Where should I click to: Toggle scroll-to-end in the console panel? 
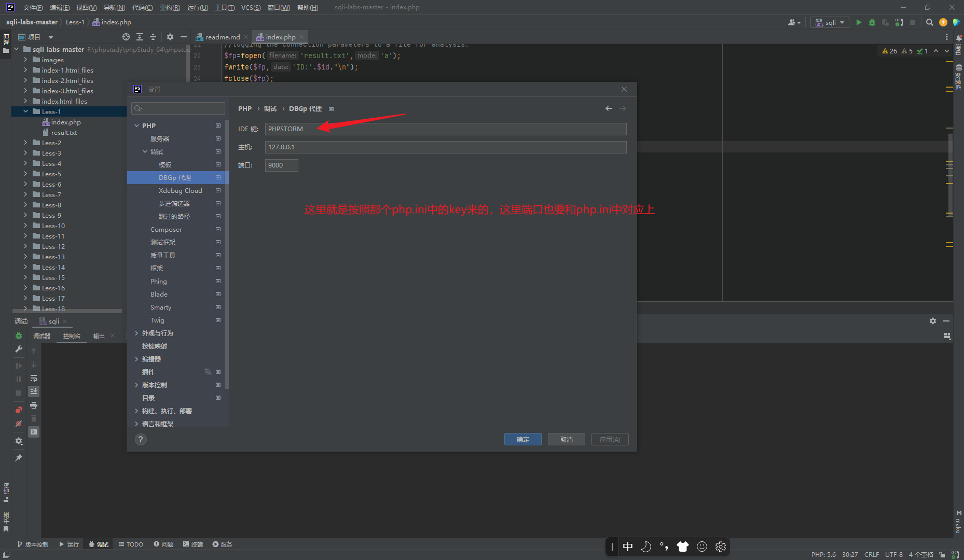tap(34, 392)
